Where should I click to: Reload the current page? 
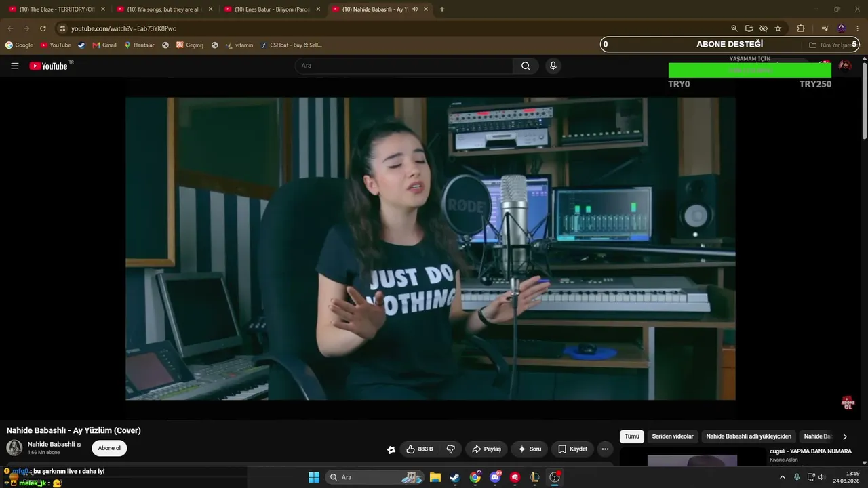point(43,28)
